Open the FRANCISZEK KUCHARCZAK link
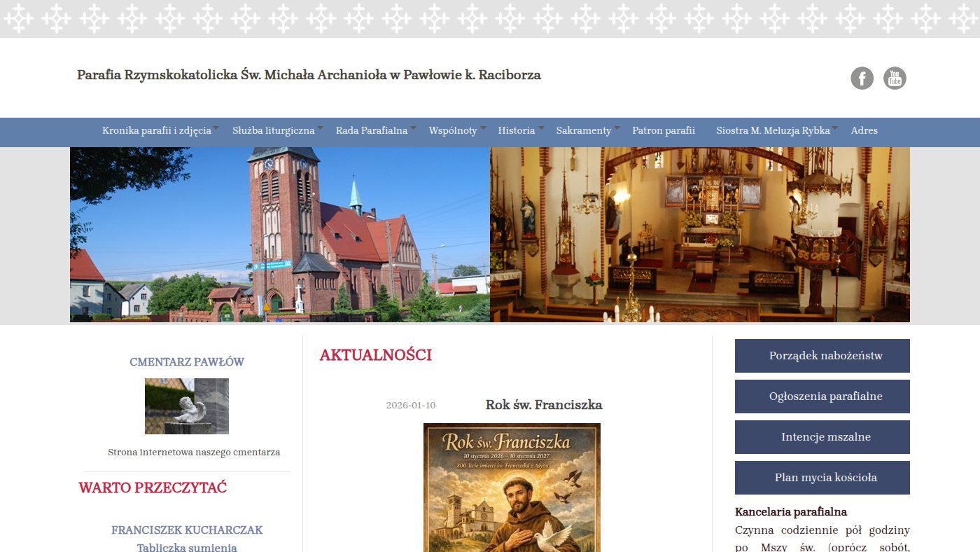The height and width of the screenshot is (552, 980). pyautogui.click(x=187, y=530)
